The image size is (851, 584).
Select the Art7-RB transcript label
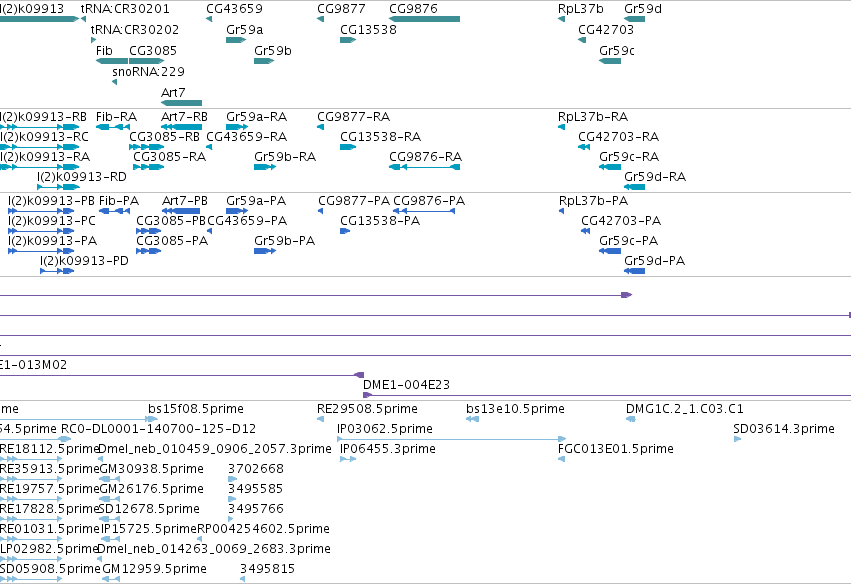(x=185, y=117)
